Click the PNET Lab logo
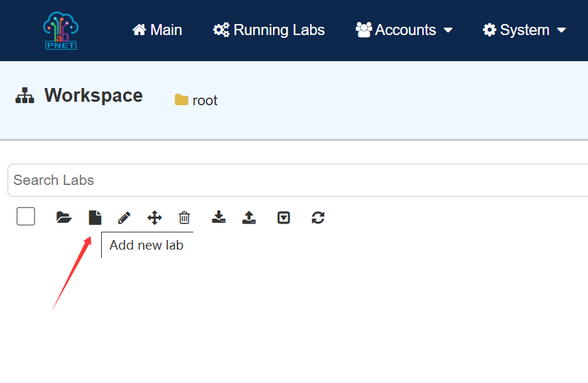The height and width of the screenshot is (383, 588). (x=60, y=30)
